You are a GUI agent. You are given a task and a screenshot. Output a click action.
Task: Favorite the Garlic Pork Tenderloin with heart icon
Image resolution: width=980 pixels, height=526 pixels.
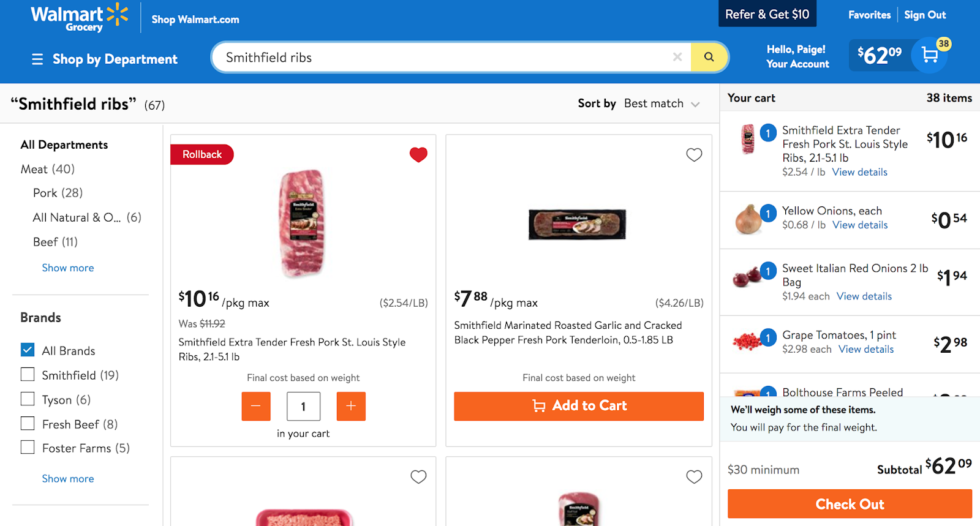tap(694, 154)
